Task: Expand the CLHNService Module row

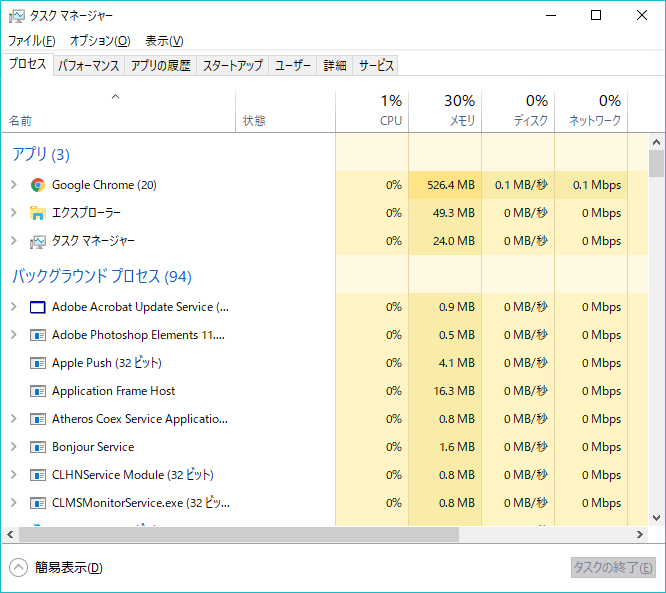Action: 14,475
